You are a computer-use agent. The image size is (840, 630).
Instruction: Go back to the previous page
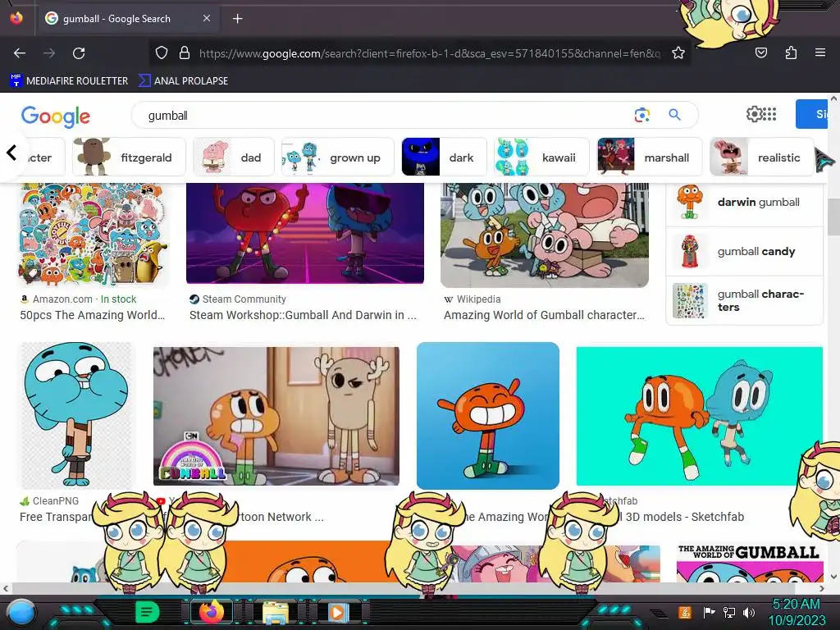click(20, 53)
